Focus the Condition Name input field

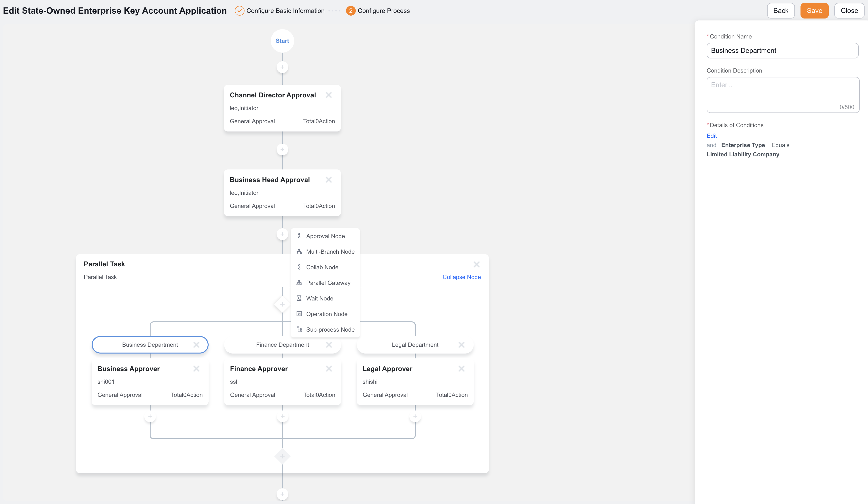click(x=782, y=51)
